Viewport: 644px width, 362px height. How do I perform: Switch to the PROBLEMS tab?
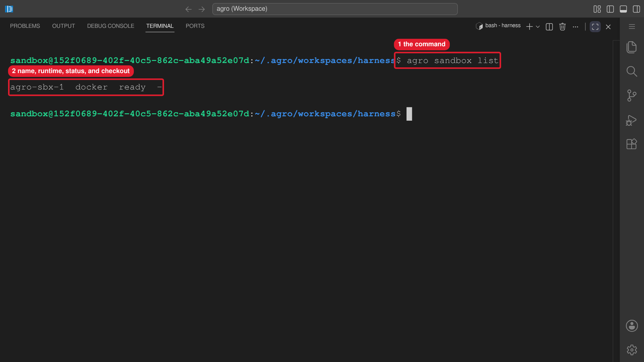(x=25, y=26)
